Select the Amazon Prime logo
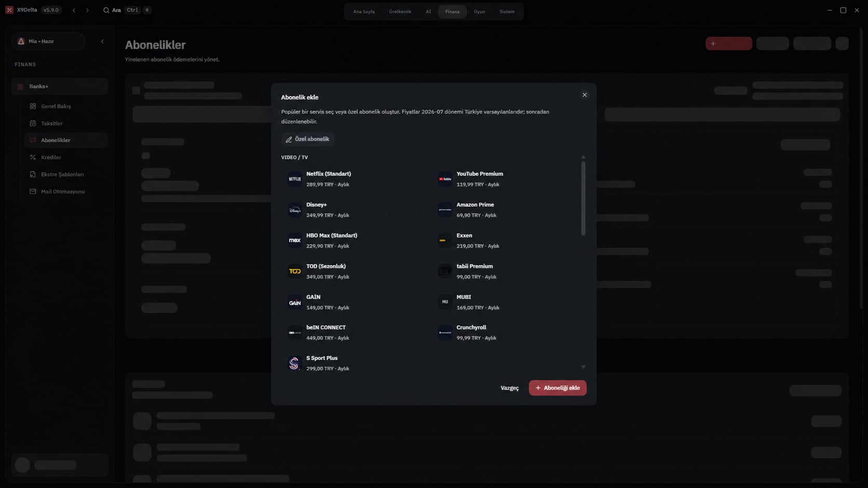 (x=445, y=210)
